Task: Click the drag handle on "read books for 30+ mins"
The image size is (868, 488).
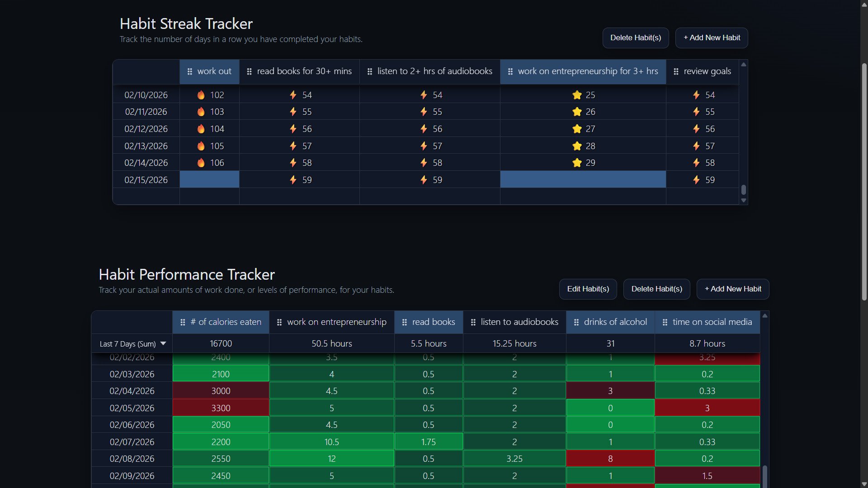Action: tap(249, 71)
